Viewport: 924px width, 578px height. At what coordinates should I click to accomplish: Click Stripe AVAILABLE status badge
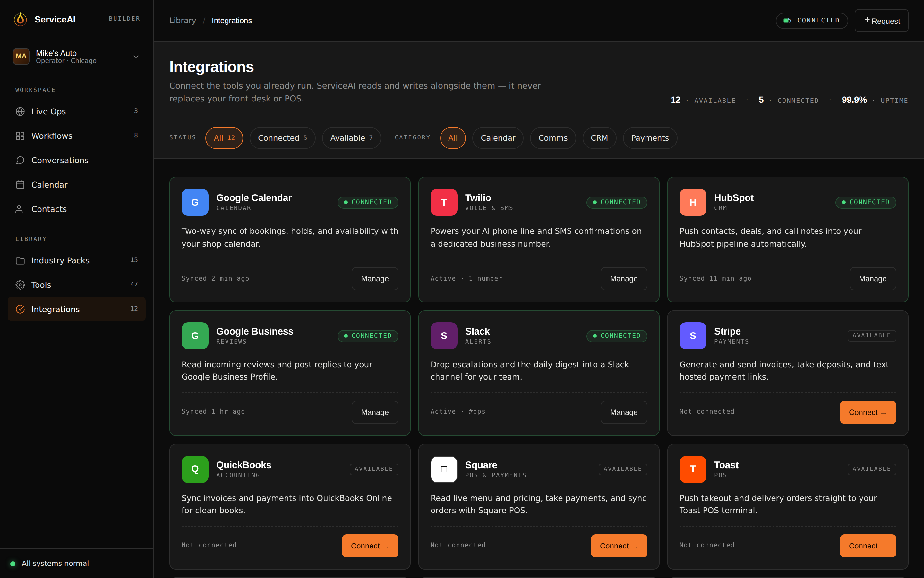[872, 335]
